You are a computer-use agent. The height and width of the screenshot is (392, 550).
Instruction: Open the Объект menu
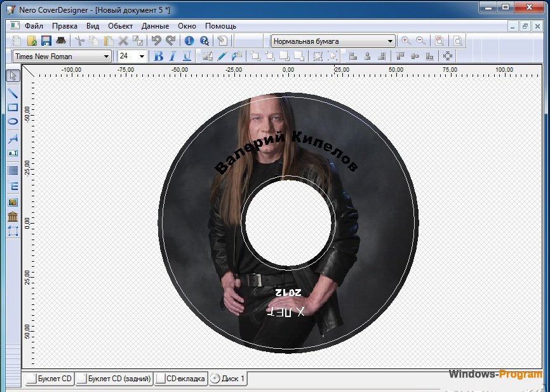click(x=120, y=26)
